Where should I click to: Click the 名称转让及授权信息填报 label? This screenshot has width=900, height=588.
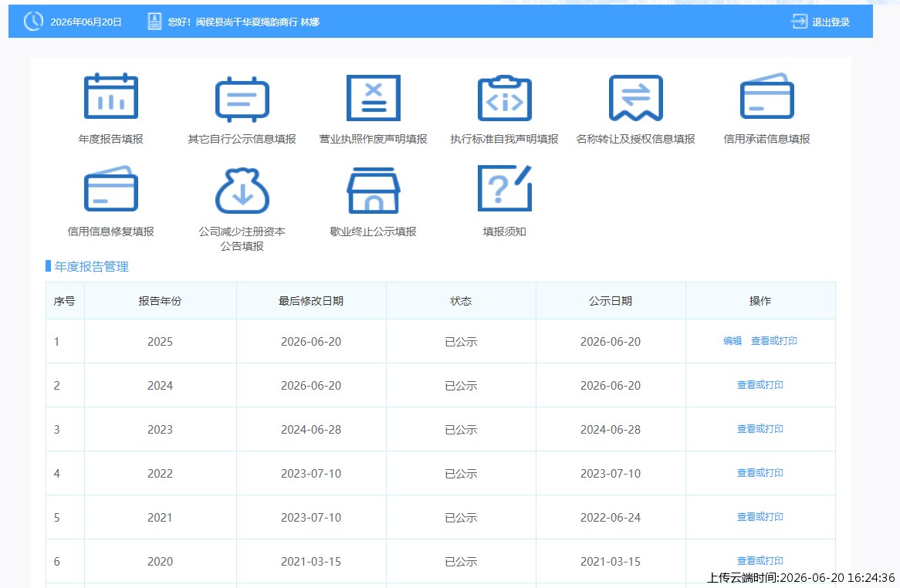coord(635,139)
